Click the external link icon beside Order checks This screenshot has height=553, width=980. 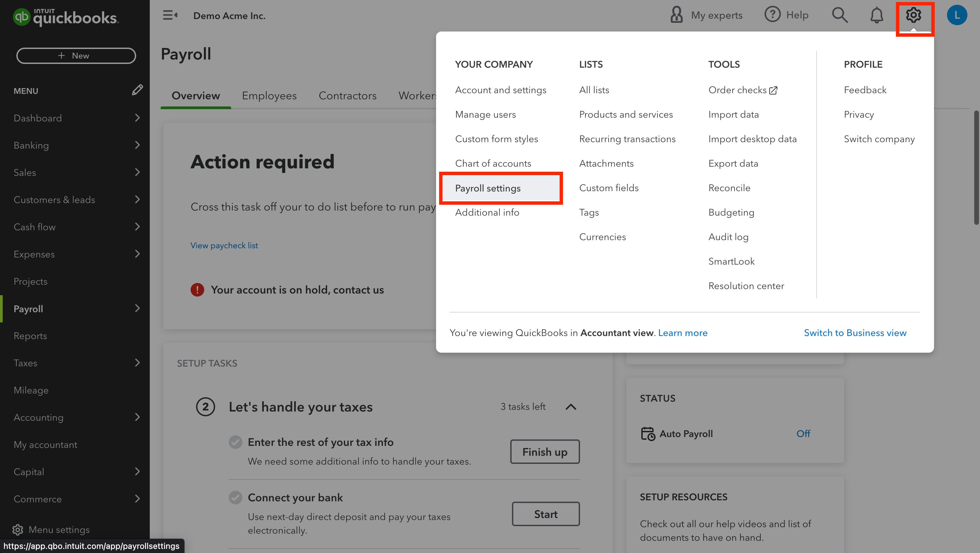[773, 90]
